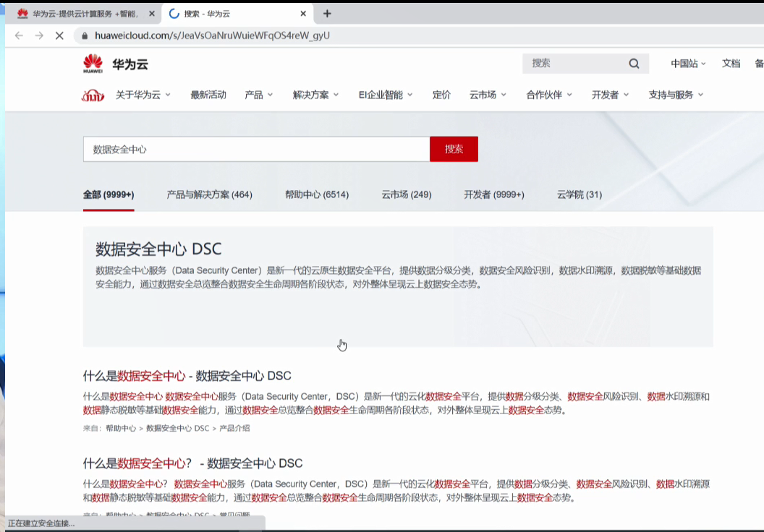Stop loading the page with the X button
Viewport: 764px width, 532px height.
click(59, 35)
